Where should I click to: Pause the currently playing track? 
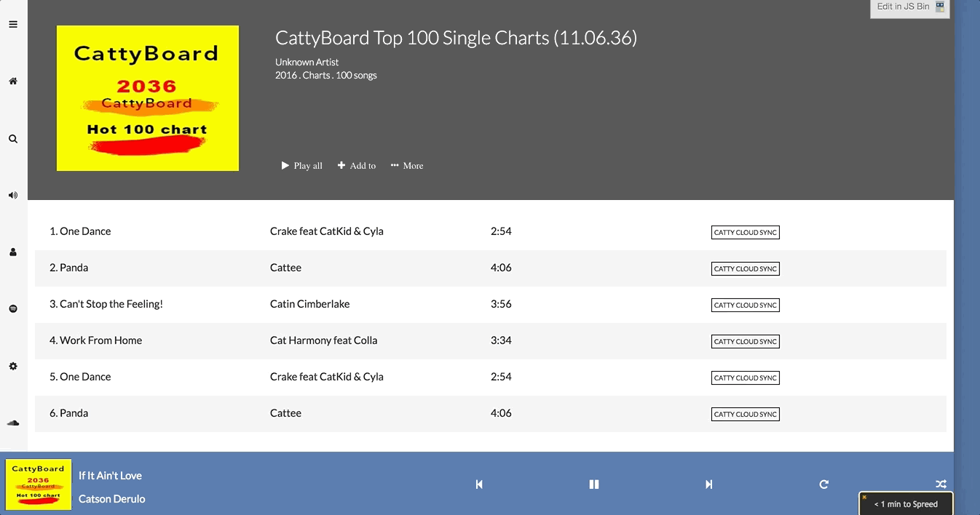(593, 484)
